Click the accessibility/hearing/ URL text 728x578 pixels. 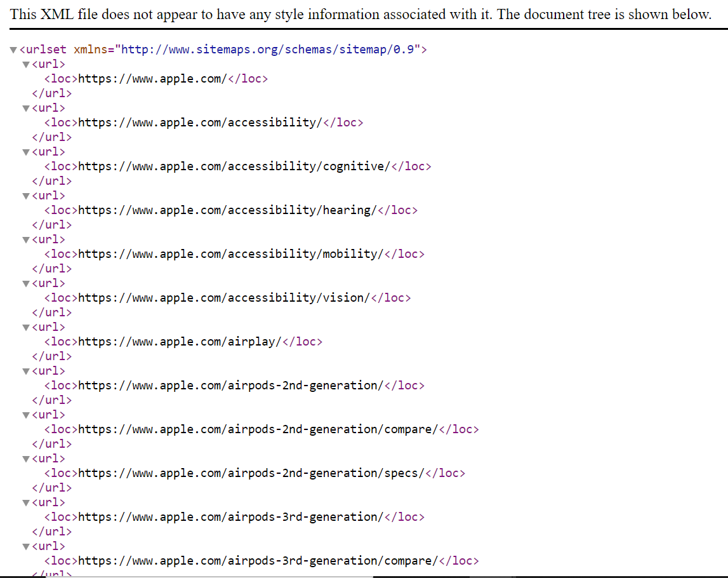tap(227, 210)
